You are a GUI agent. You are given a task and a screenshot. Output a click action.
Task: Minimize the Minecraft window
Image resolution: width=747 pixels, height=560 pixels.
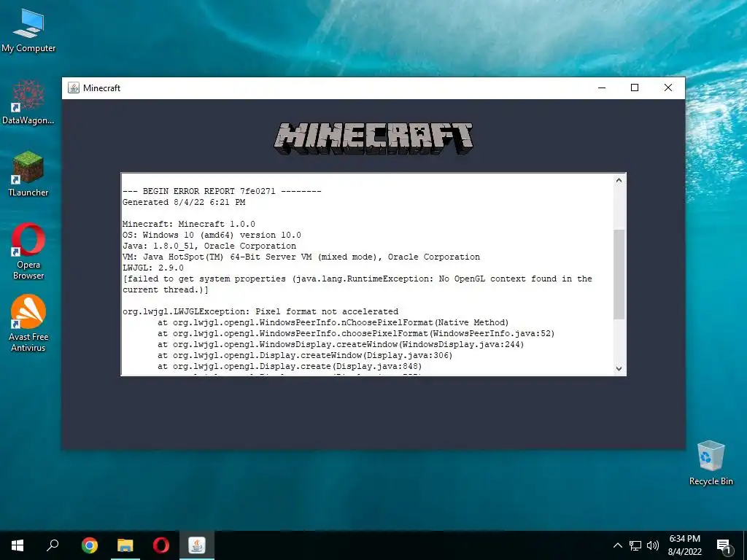coord(602,87)
